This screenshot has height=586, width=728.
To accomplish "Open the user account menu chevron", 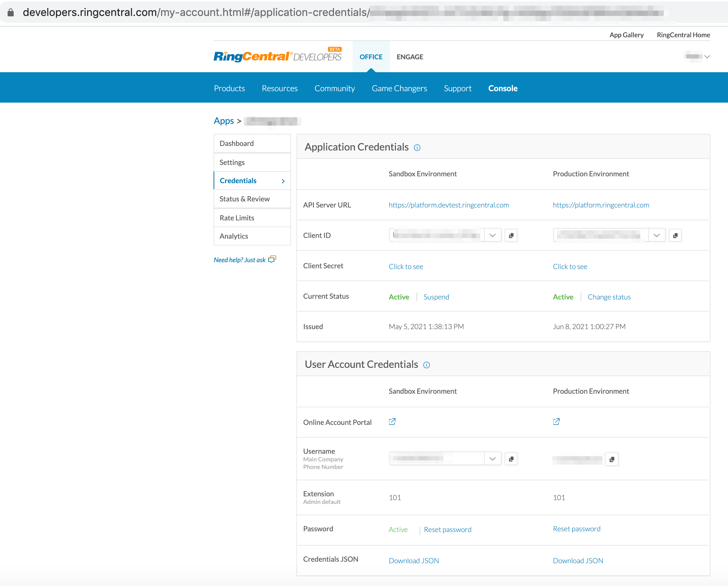I will [707, 57].
